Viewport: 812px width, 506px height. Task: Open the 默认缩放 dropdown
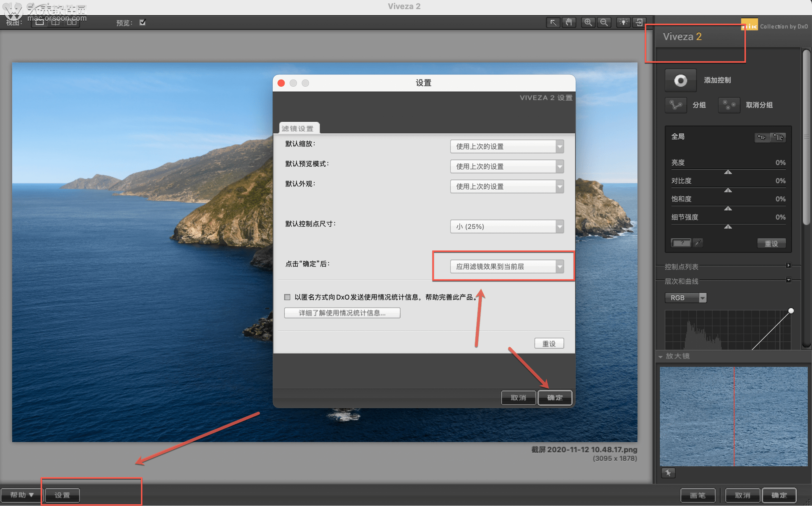point(507,146)
